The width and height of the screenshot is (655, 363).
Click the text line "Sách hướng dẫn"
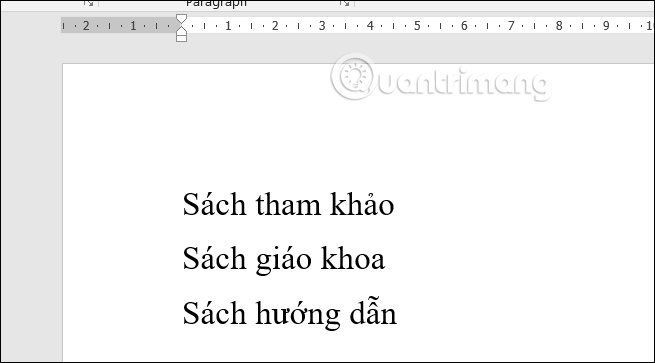pos(289,313)
